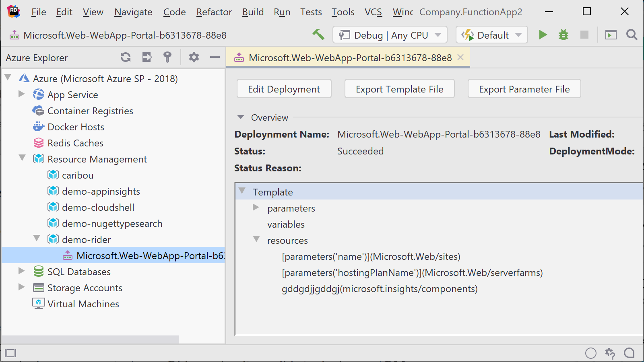This screenshot has width=644, height=362.
Task: Refresh the Azure Explorer tree
Action: tap(126, 58)
